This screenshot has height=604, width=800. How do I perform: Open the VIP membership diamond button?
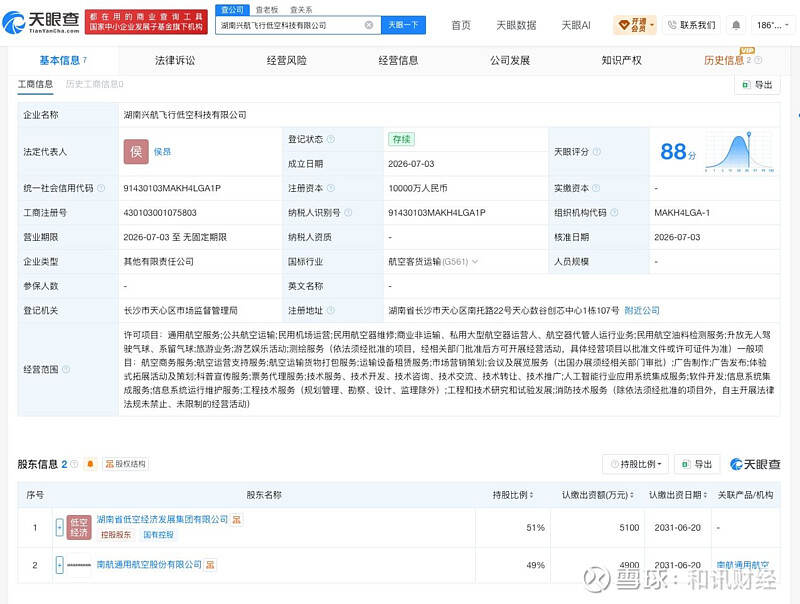tap(635, 24)
